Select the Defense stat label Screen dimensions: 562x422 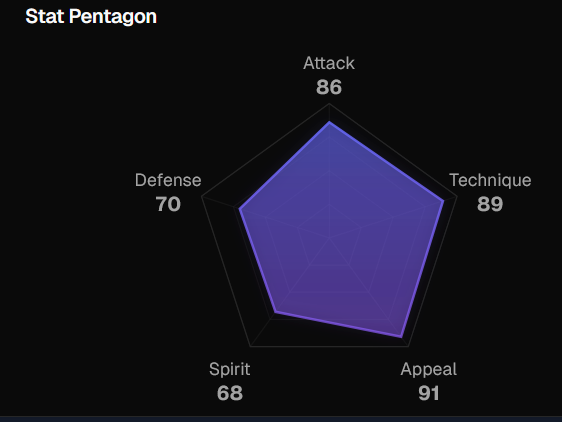pyautogui.click(x=168, y=180)
